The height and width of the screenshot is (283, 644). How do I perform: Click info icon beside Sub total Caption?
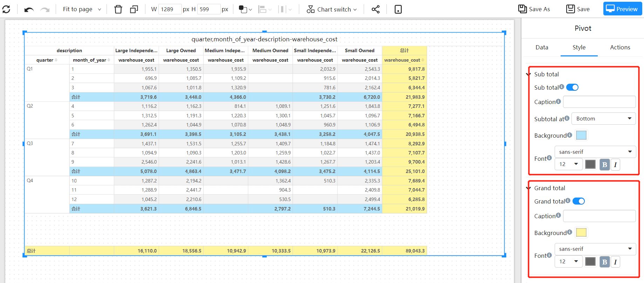[x=558, y=101]
